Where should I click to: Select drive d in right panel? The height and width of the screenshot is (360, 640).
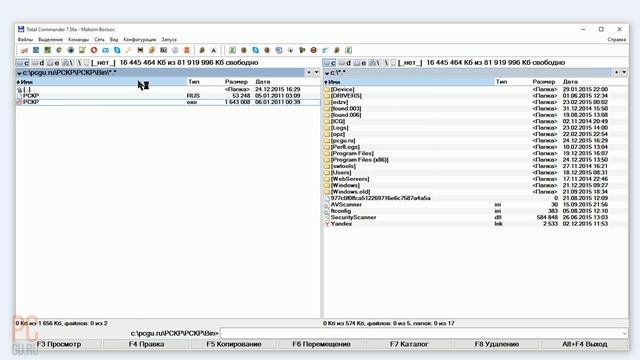pyautogui.click(x=345, y=62)
